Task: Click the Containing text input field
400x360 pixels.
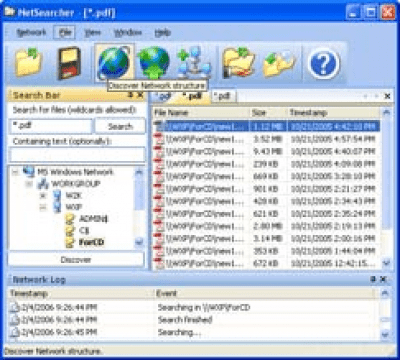Action: [x=77, y=155]
